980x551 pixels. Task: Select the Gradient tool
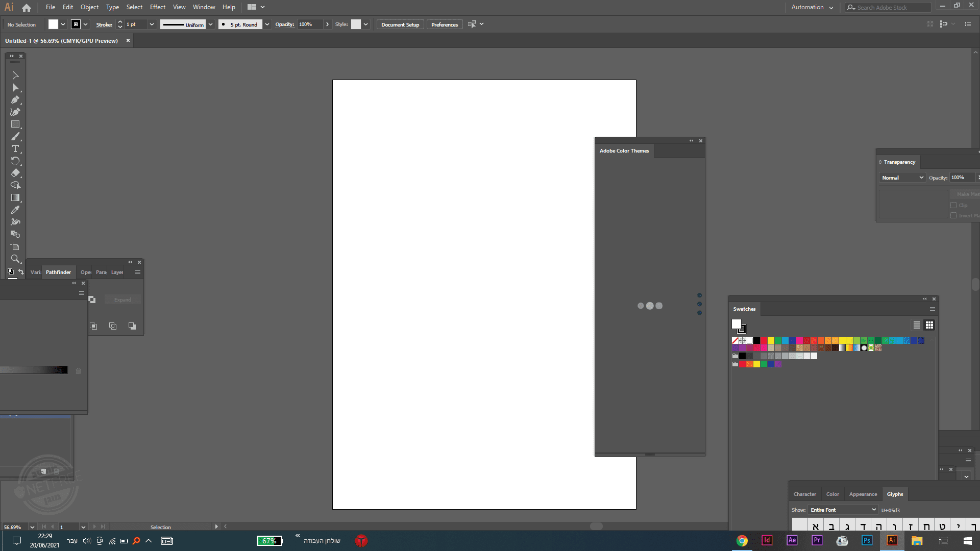click(x=15, y=197)
